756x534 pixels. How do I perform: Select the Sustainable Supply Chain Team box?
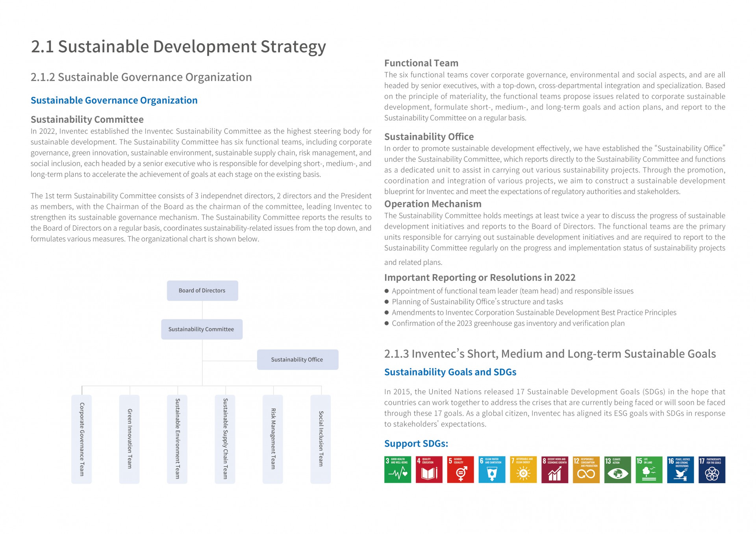225,439
